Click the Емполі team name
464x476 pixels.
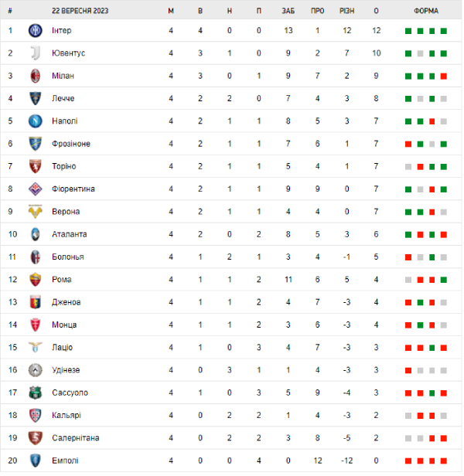pyautogui.click(x=64, y=461)
